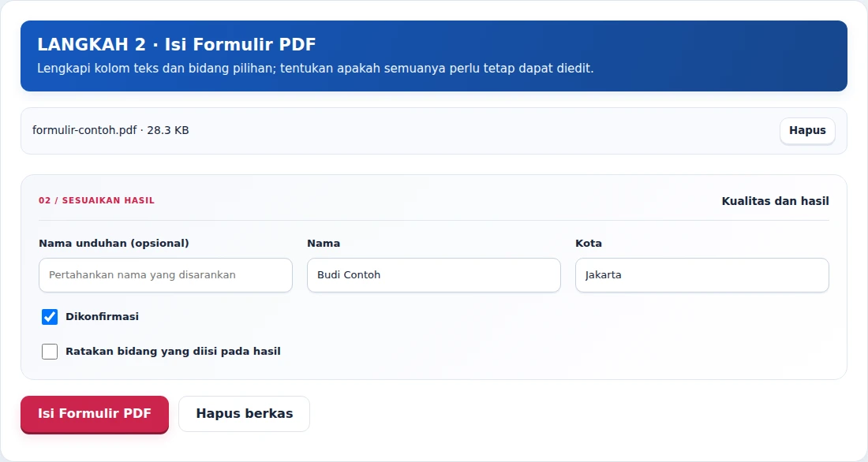Click the Isi Formulir PDF button
This screenshot has width=868, height=462.
point(95,414)
